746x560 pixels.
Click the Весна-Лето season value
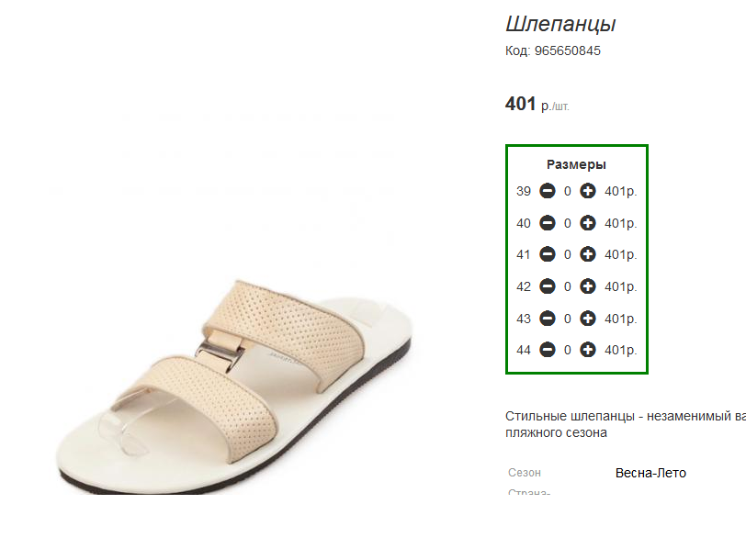[x=650, y=473]
